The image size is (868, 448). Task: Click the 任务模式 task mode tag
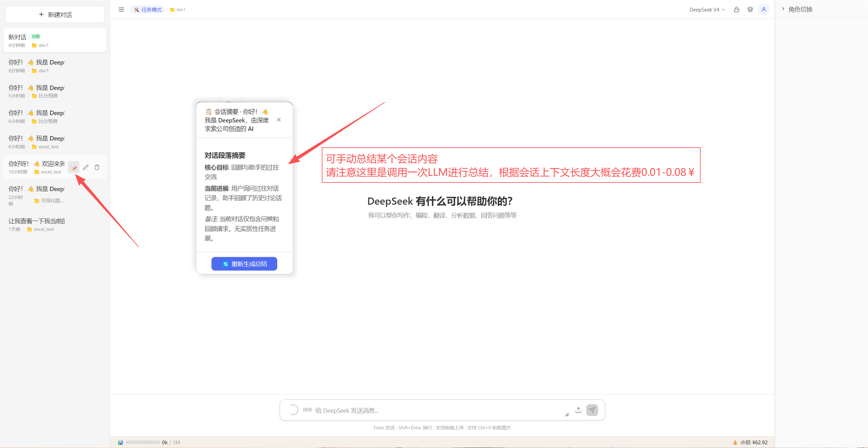[x=148, y=10]
